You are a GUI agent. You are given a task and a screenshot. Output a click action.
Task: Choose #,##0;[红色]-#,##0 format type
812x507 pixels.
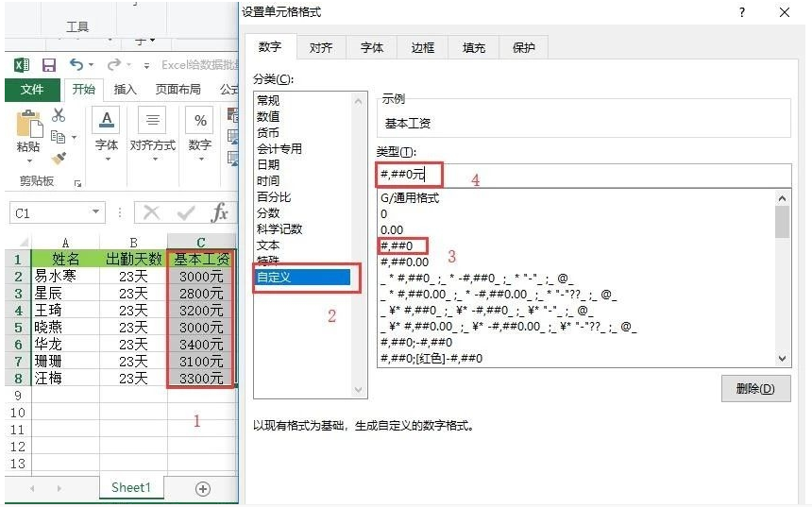(x=431, y=358)
